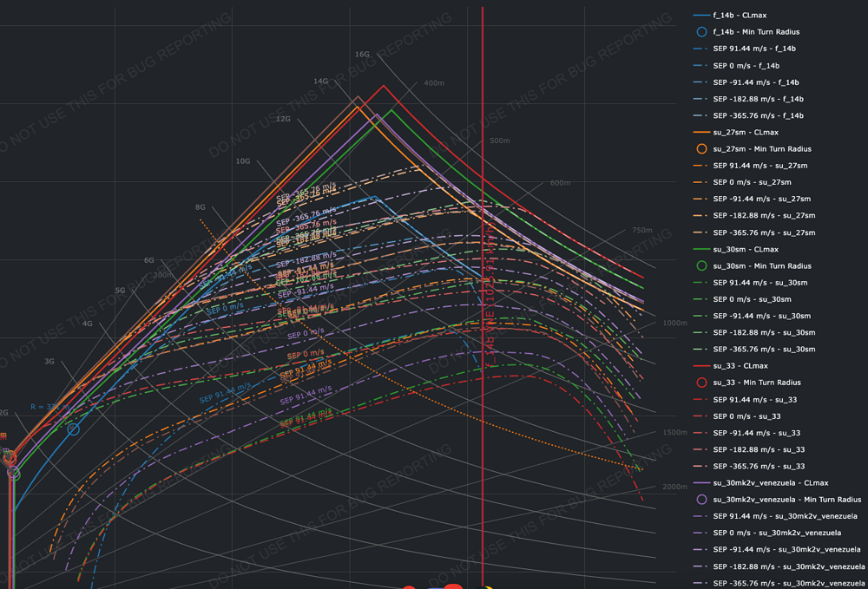Viewport: 868px width, 589px height.
Task: Click the red vertical reference line on the chart
Action: pyautogui.click(x=483, y=304)
